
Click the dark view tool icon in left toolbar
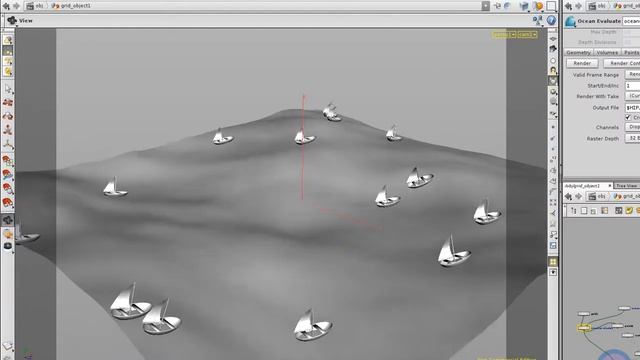[x=8, y=220]
